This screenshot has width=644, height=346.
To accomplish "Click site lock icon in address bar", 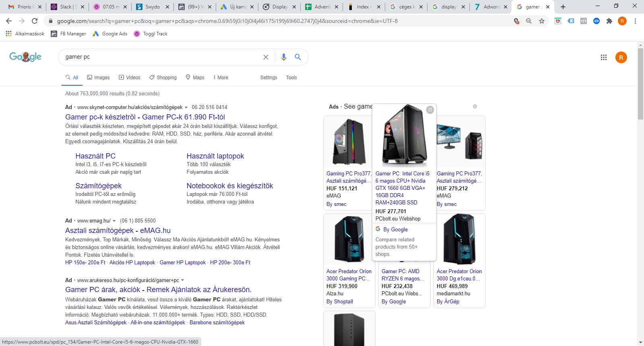I will 51,21.
